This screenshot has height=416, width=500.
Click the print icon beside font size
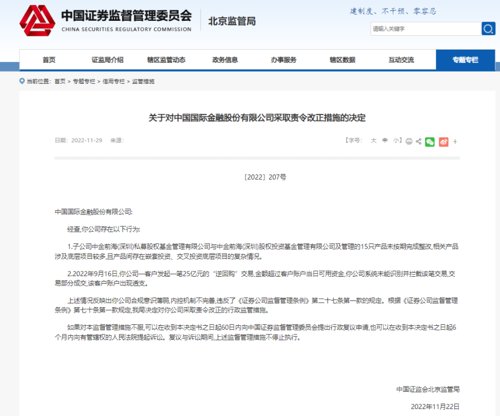(x=409, y=142)
